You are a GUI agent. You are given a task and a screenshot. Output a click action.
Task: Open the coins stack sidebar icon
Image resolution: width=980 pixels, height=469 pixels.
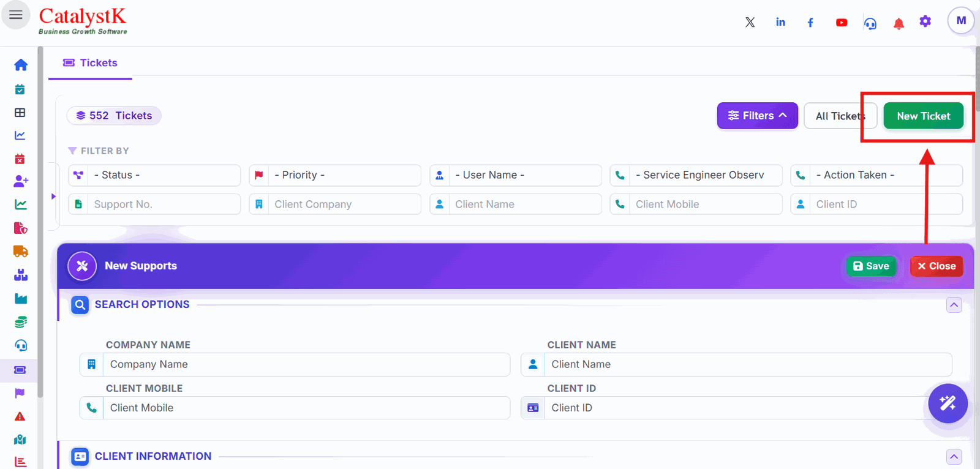point(20,322)
